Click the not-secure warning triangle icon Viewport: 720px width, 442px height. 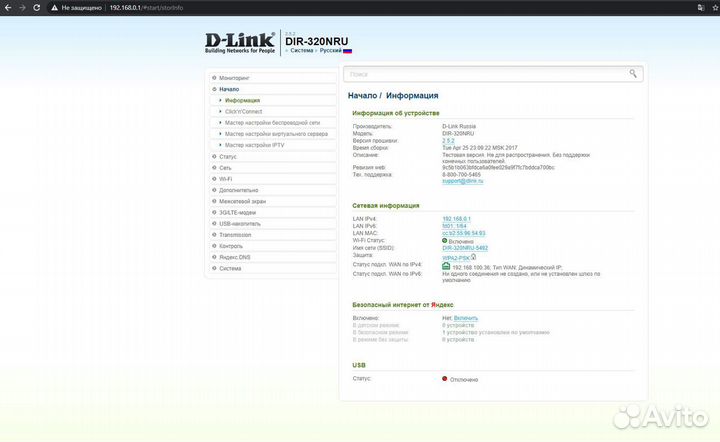(54, 8)
